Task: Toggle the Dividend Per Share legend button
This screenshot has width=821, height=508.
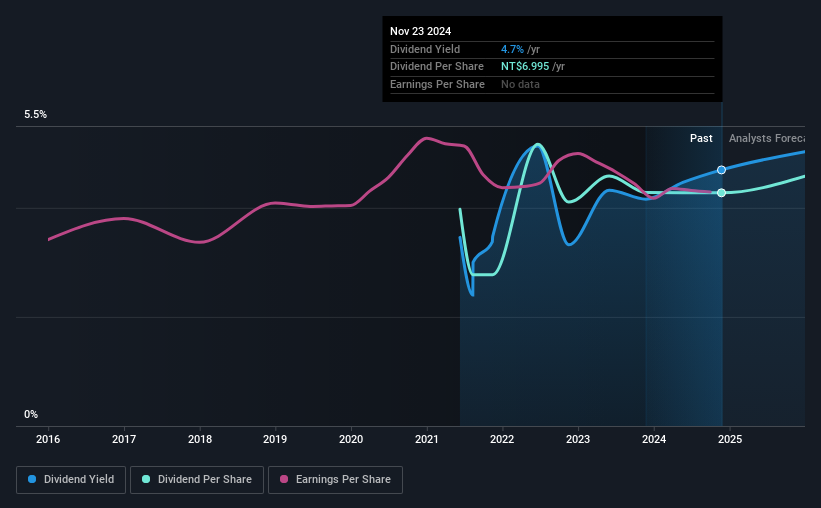Action: 197,480
